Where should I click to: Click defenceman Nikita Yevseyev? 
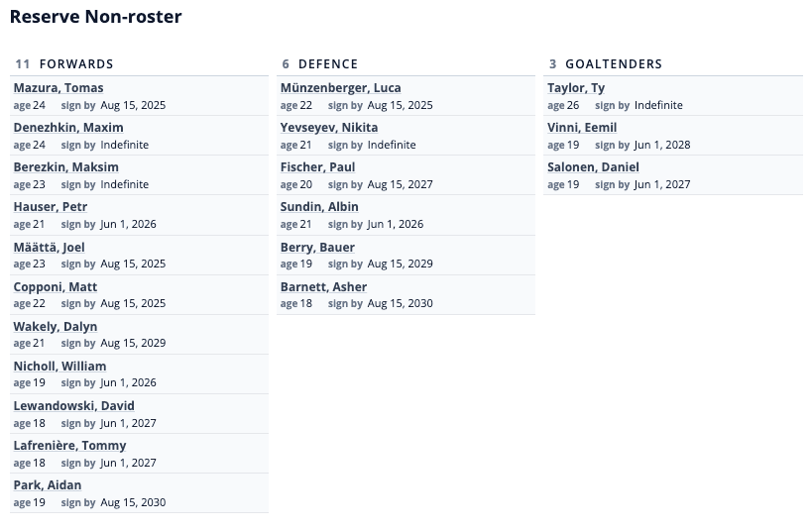click(329, 128)
